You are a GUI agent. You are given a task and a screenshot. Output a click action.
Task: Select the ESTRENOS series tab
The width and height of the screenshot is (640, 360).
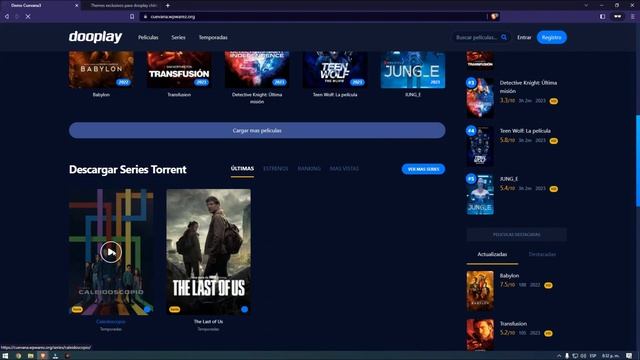276,169
